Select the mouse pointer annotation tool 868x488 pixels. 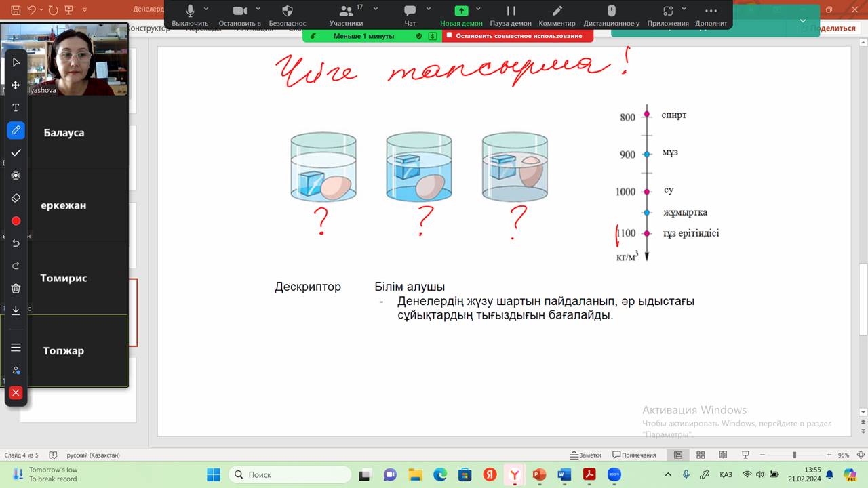(x=16, y=62)
